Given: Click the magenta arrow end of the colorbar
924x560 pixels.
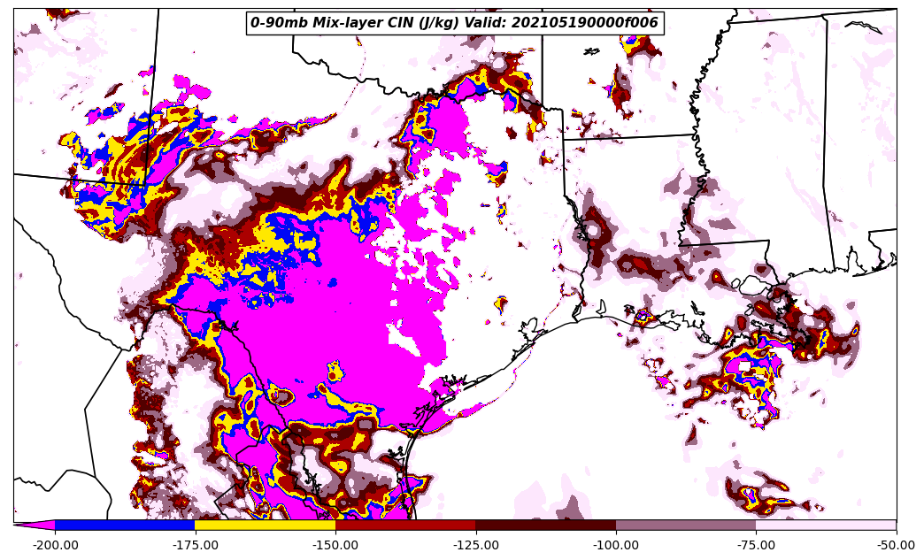Looking at the screenshot, I should coord(35,525).
